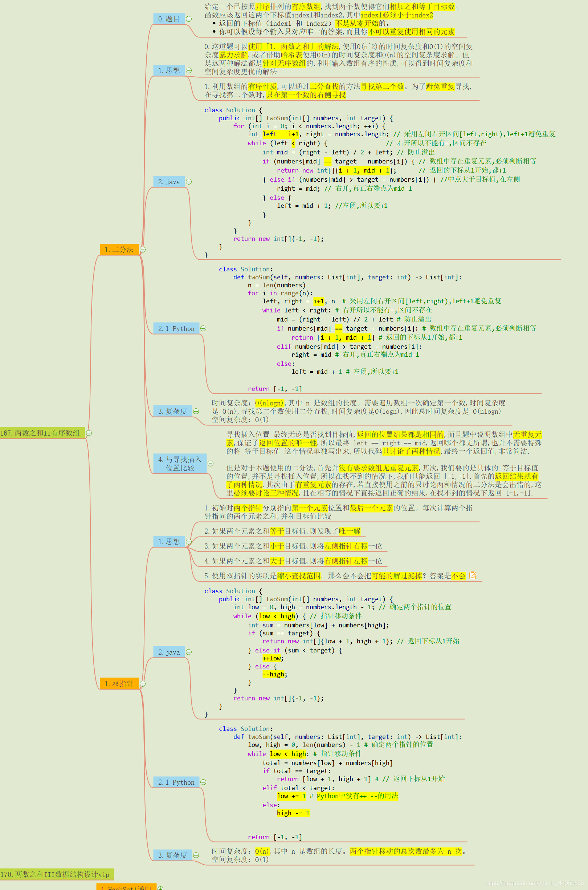
Task: Click the text '2. 如果两个元素之和等于目标值'
Action: 256,531
